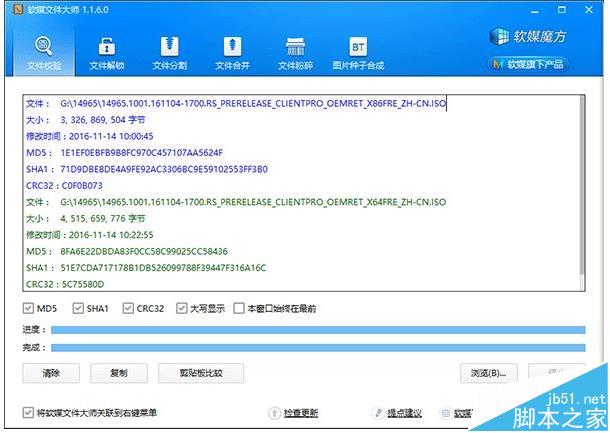This screenshot has width=610, height=433.
Task: Click SHA1 value starting with 71D9DBE8
Action: [164, 169]
